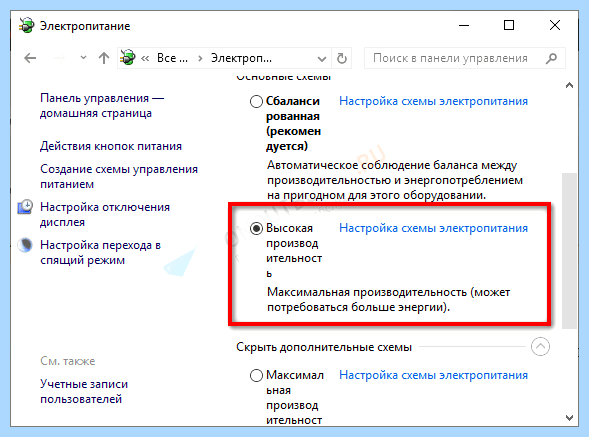Image resolution: width=589 pixels, height=437 pixels.
Task: Click the vertical scrollbar thumb
Action: click(x=569, y=251)
